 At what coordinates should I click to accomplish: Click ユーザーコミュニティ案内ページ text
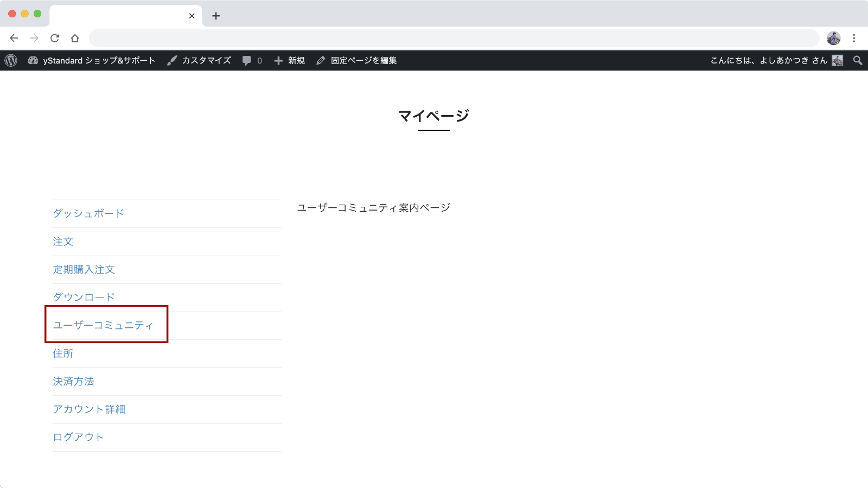[374, 207]
